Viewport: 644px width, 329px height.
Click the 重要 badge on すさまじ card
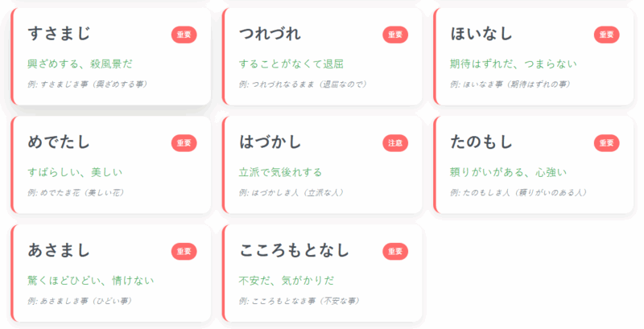click(x=184, y=35)
